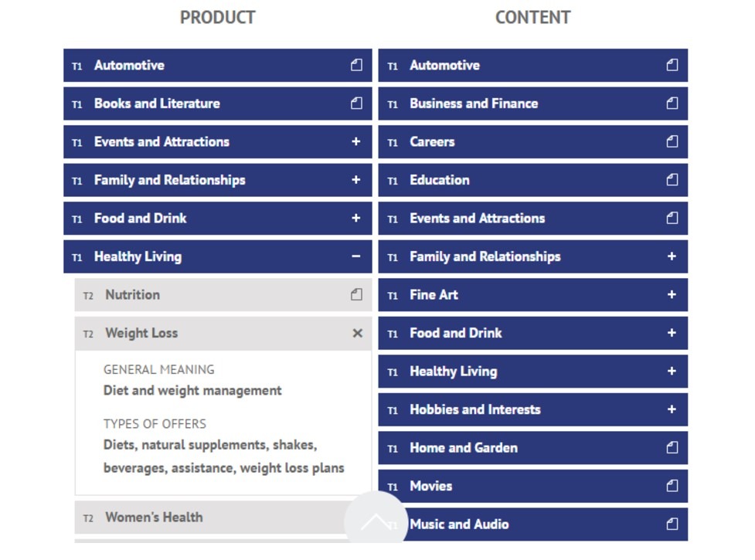Viewport: 755px width, 560px height.
Task: Click the Careers row page icon
Action: pyautogui.click(x=672, y=142)
